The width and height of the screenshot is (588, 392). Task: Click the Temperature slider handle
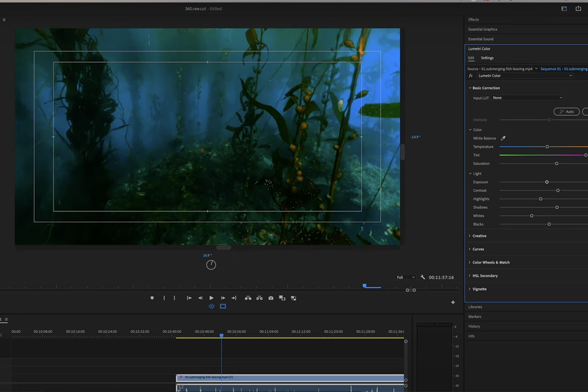547,147
